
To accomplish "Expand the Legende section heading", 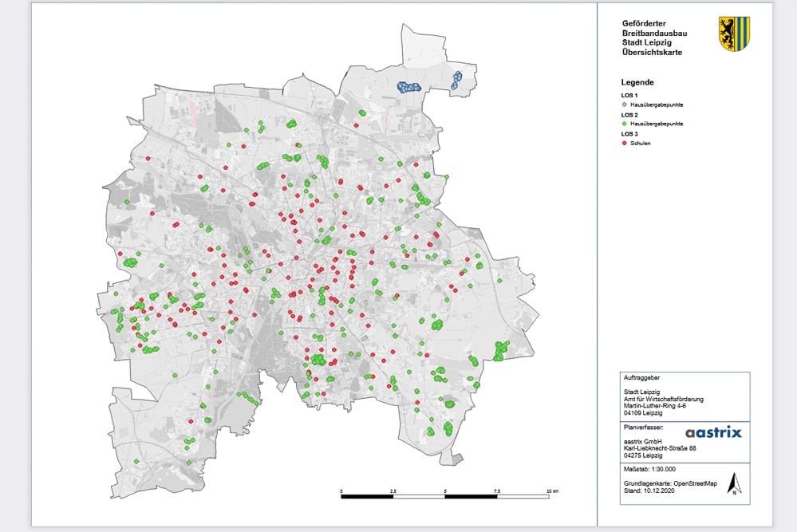I will click(637, 81).
